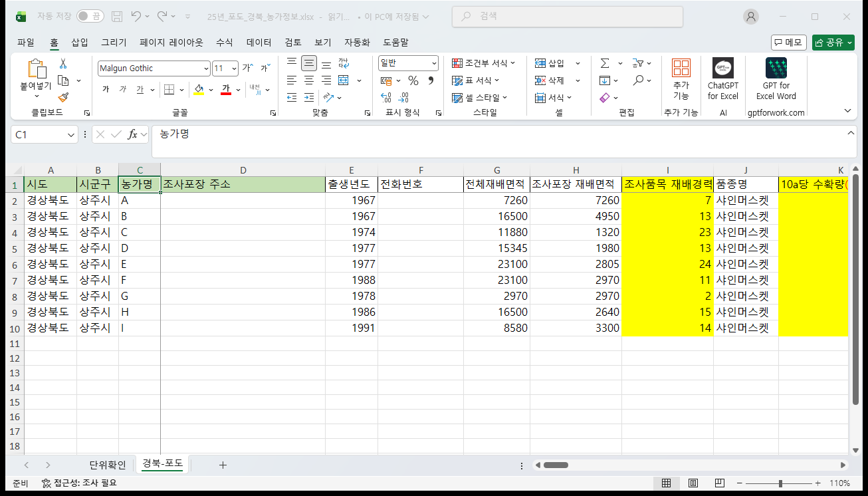
Task: Click the account profile icon
Action: (751, 17)
